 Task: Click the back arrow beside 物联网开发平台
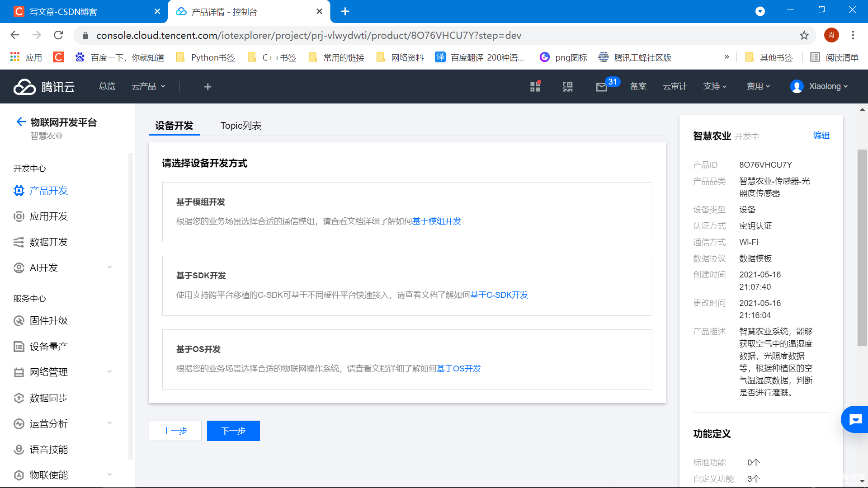(21, 122)
